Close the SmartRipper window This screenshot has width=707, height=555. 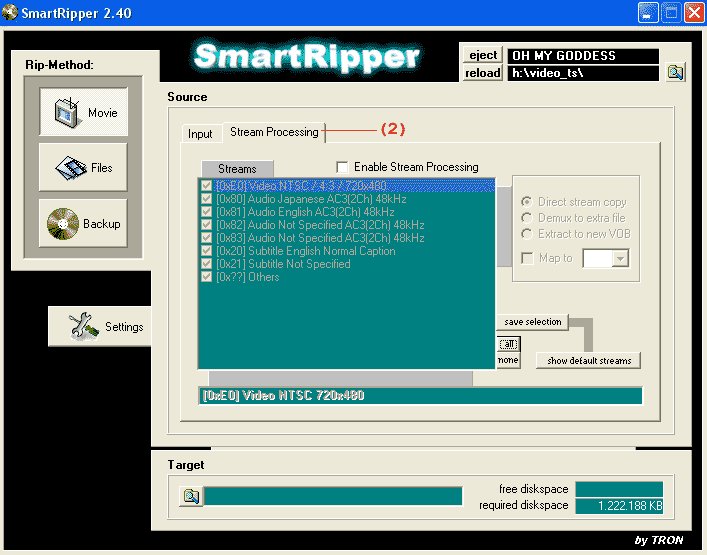694,12
